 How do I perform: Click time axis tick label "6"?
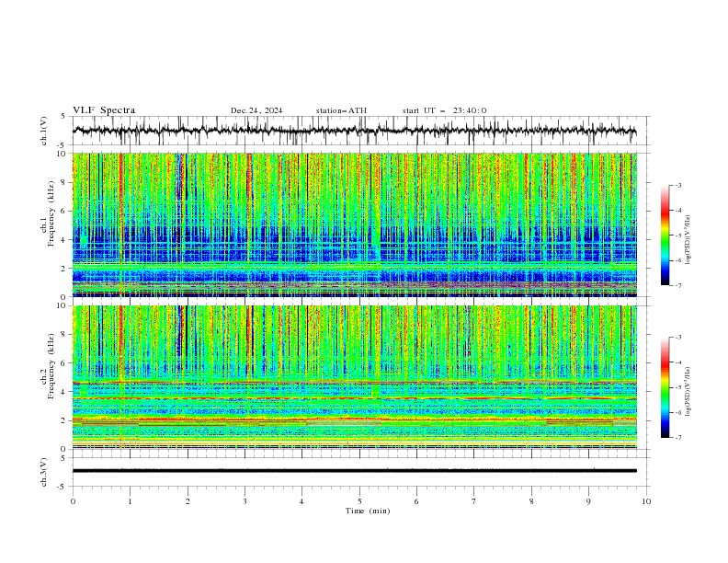pos(416,501)
